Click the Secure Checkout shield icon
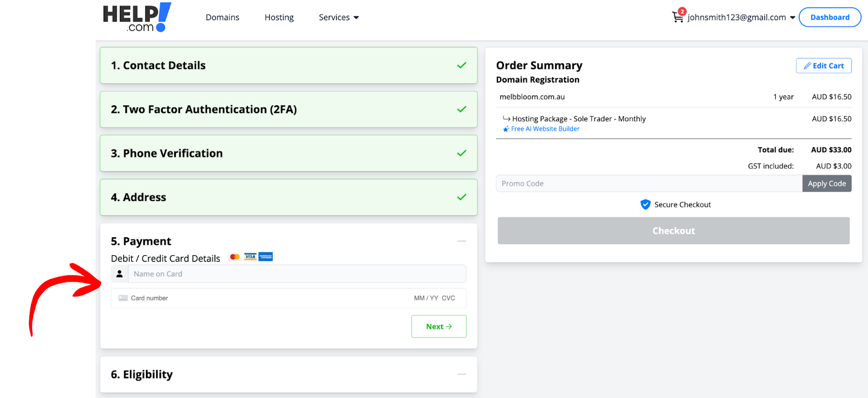The width and height of the screenshot is (868, 398). pos(645,205)
